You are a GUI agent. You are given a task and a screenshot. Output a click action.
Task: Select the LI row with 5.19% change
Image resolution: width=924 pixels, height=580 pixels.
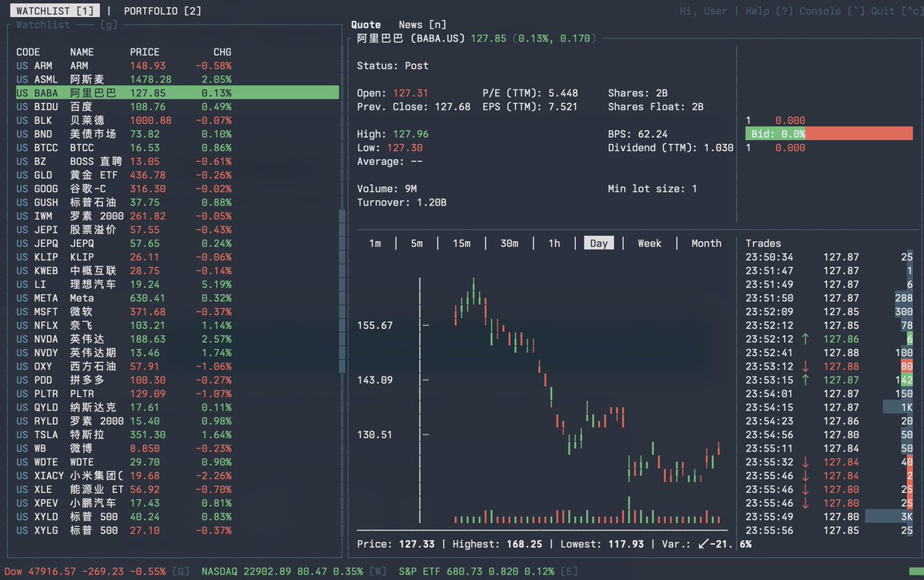click(177, 284)
